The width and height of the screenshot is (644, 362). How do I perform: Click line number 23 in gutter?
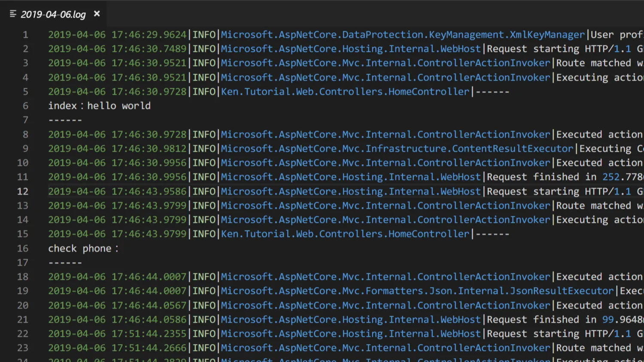pyautogui.click(x=23, y=348)
